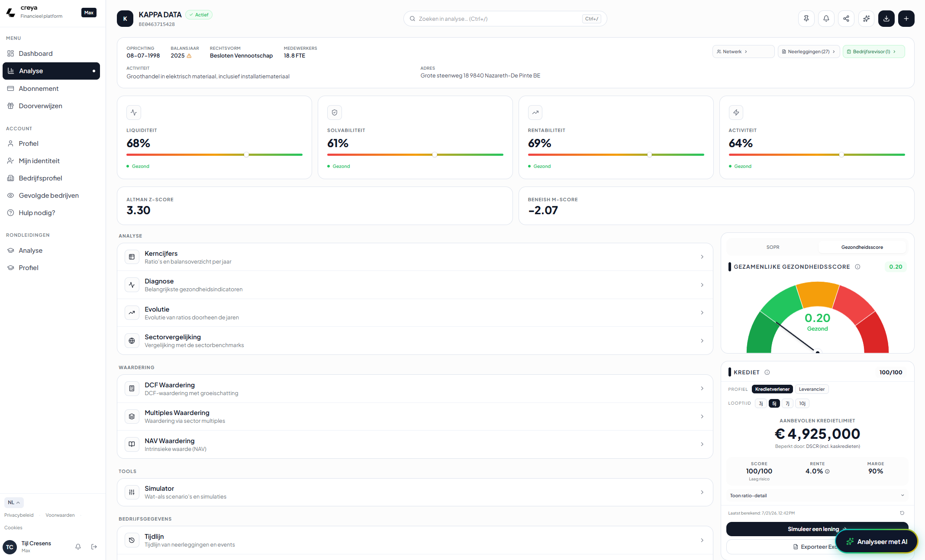Image resolution: width=925 pixels, height=560 pixels.
Task: Set looptijd to 10j
Action: point(802,403)
